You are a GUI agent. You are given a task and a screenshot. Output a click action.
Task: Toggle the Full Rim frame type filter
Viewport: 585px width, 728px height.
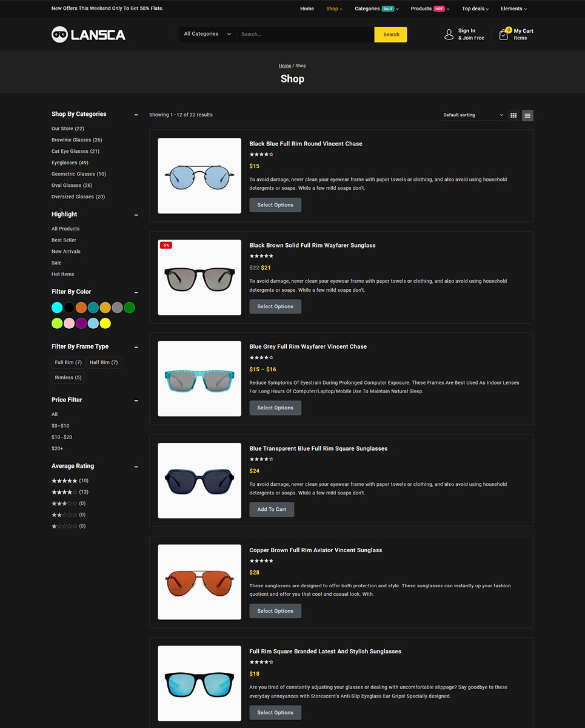(68, 363)
